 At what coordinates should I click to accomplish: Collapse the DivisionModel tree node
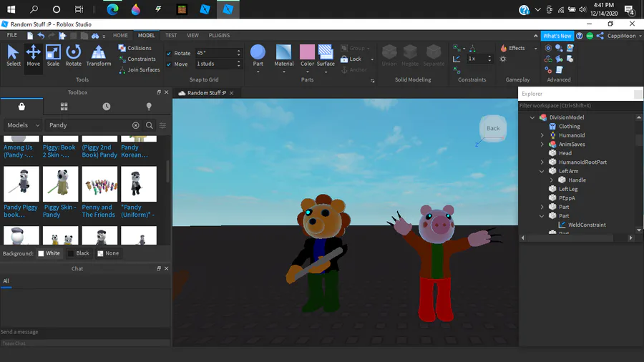[x=532, y=117]
